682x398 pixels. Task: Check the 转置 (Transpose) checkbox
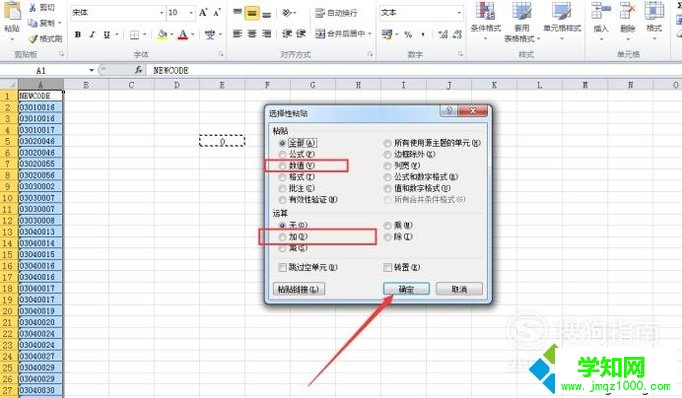tap(388, 267)
